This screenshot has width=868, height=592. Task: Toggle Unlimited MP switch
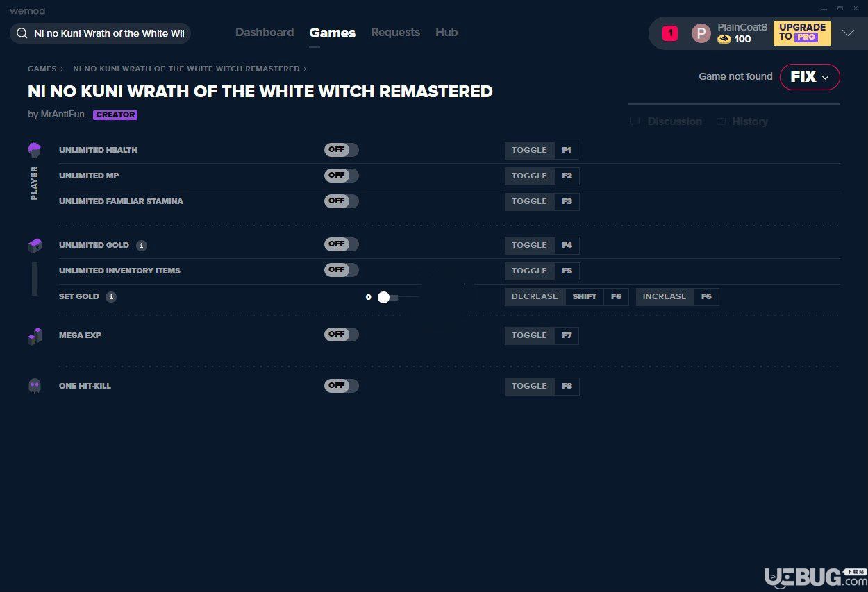coord(342,176)
